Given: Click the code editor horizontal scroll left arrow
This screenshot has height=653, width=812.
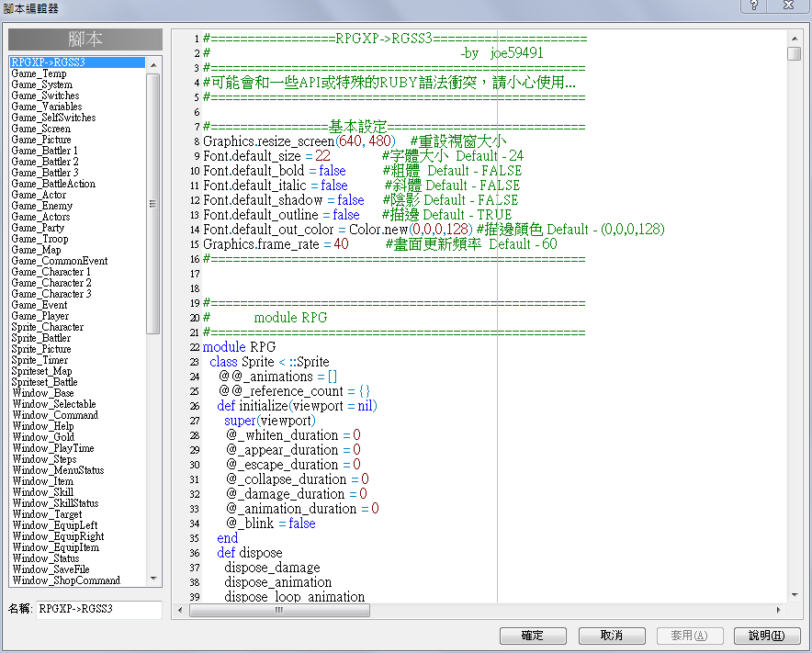Looking at the screenshot, I should point(180,610).
